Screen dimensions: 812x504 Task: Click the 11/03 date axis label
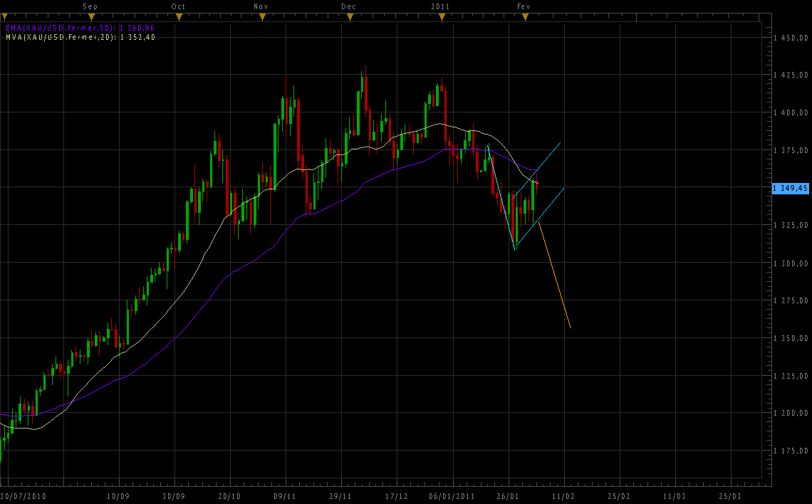(675, 496)
